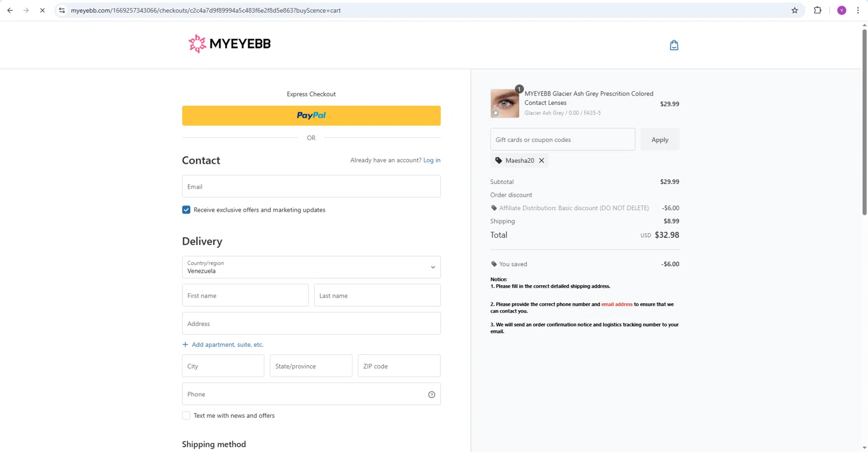Screen dimensions: 868x452
Task: Focus Gift cards or coupon codes field
Action: point(562,139)
